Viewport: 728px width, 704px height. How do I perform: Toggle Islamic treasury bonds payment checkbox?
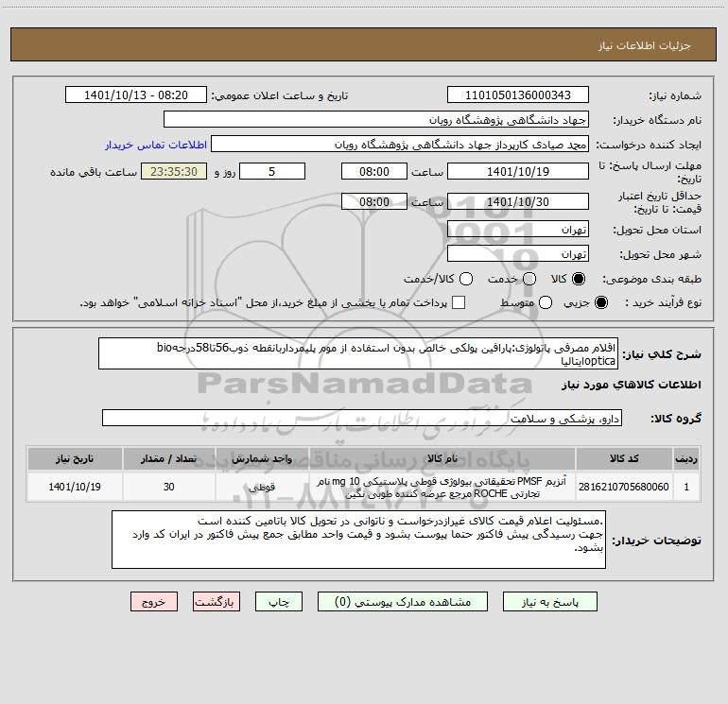click(x=459, y=302)
